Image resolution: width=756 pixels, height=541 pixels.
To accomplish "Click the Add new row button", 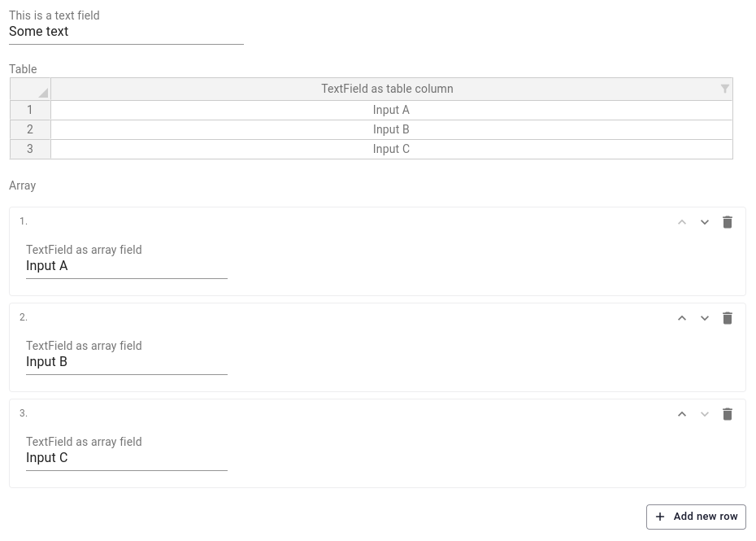I will point(696,517).
